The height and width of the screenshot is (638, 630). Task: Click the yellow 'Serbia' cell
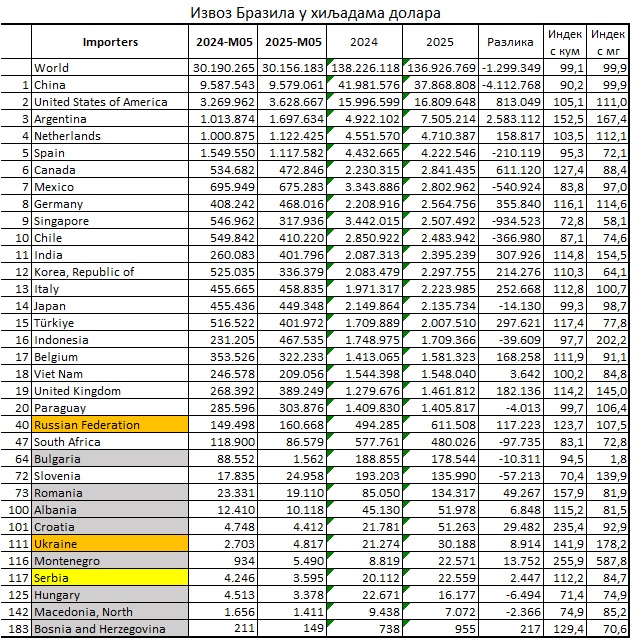point(110,578)
